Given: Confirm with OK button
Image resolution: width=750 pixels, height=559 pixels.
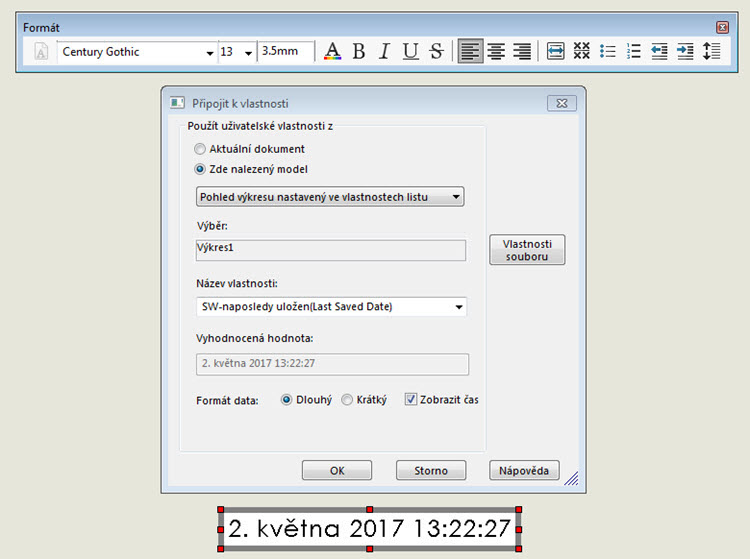Looking at the screenshot, I should pyautogui.click(x=337, y=471).
